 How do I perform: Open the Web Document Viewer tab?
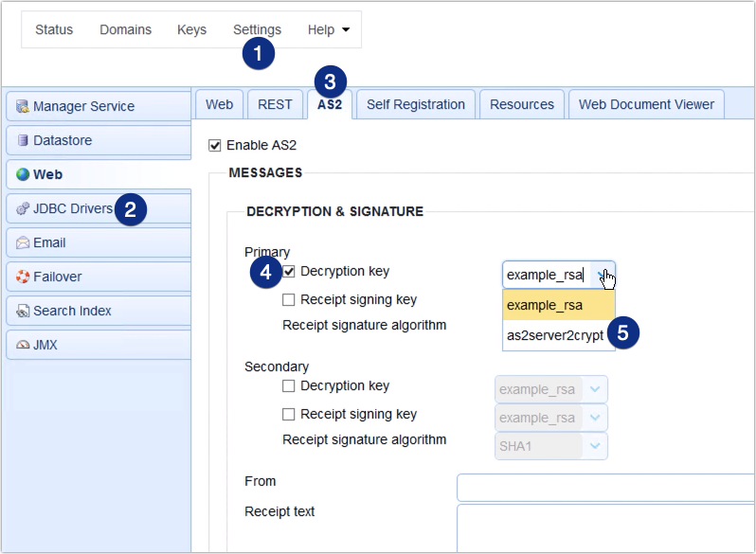[646, 105]
